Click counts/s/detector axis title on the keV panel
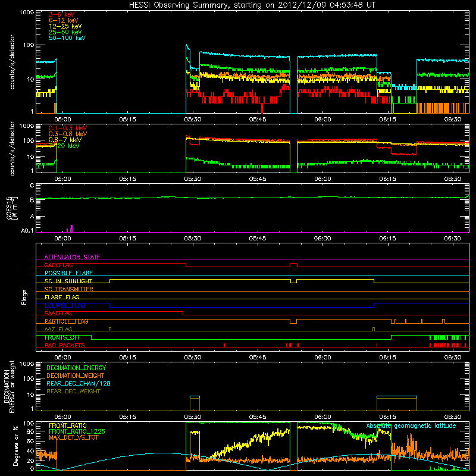 click(12, 62)
